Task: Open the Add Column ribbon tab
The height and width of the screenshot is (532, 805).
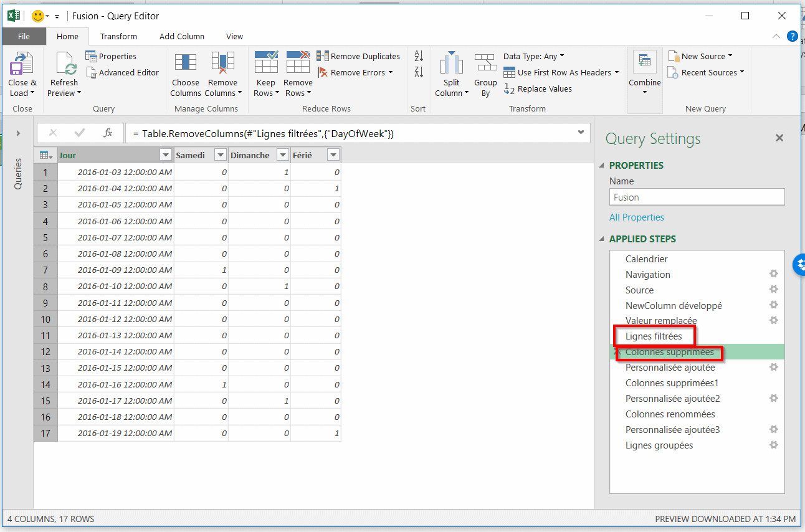Action: coord(181,36)
